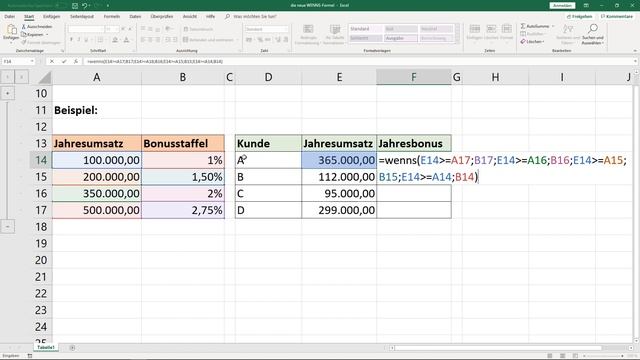Apply the Schlecht cell style swatch
The image size is (640, 360).
pos(365,38)
